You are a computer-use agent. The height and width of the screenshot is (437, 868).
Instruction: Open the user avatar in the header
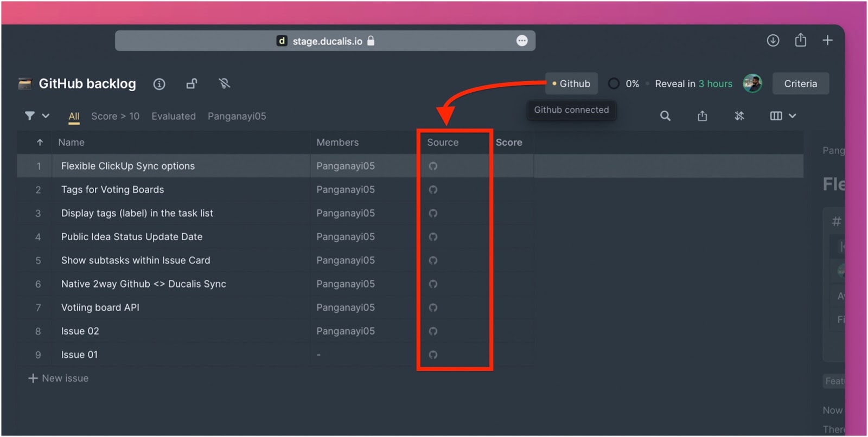tap(752, 83)
